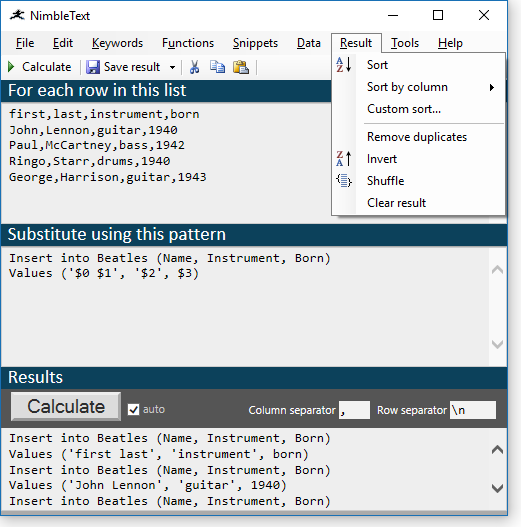Select Clear result menu entry

click(x=418, y=203)
